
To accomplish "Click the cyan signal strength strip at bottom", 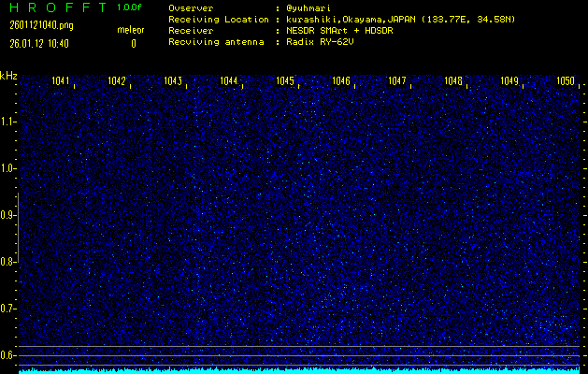I will 299,371.
